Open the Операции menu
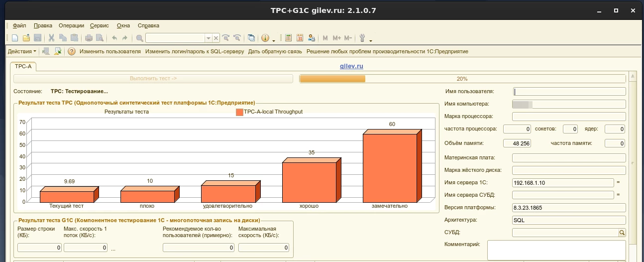The width and height of the screenshot is (644, 262). [71, 25]
